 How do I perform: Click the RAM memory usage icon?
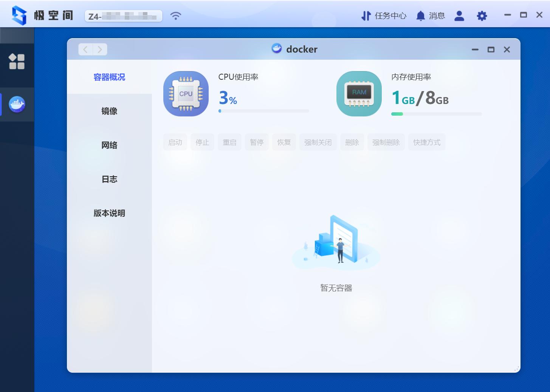coord(358,93)
